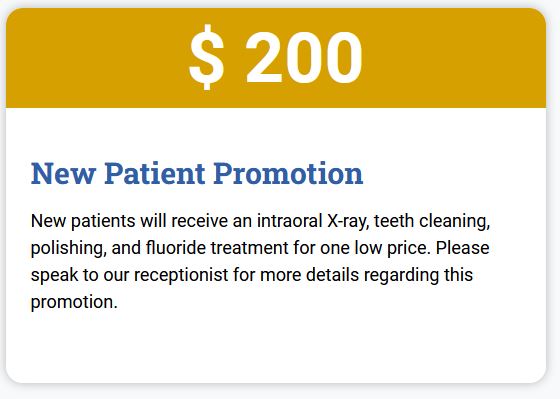Click the words teeth cleaning
Screen dimensions: 560x399
tap(432, 221)
